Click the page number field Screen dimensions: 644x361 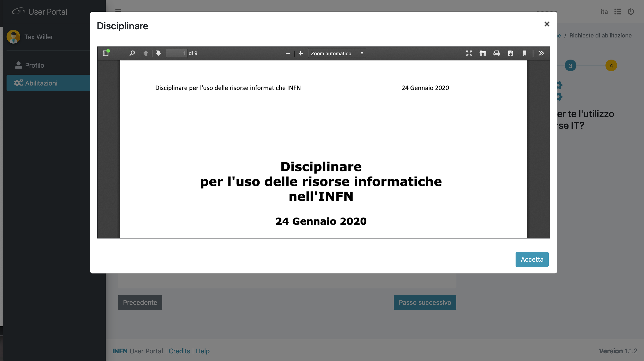pyautogui.click(x=177, y=53)
